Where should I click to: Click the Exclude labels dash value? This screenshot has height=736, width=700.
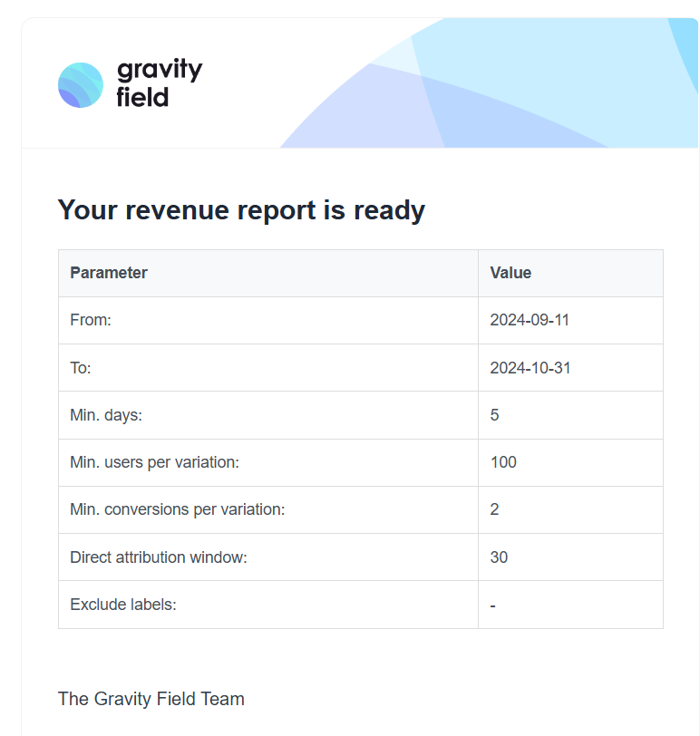[x=492, y=605]
